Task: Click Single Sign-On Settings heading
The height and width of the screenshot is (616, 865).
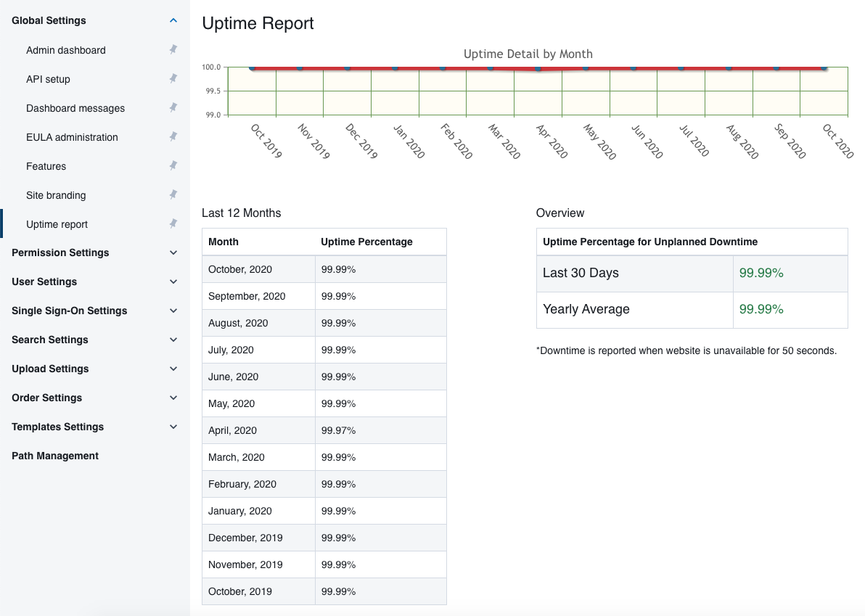Action: (70, 311)
